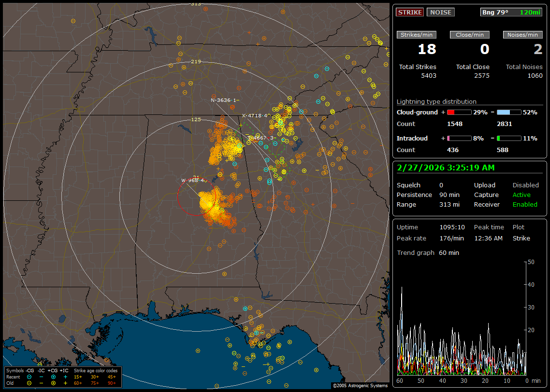Click the Close/min counter button
This screenshot has height=392, width=550.
pyautogui.click(x=470, y=35)
